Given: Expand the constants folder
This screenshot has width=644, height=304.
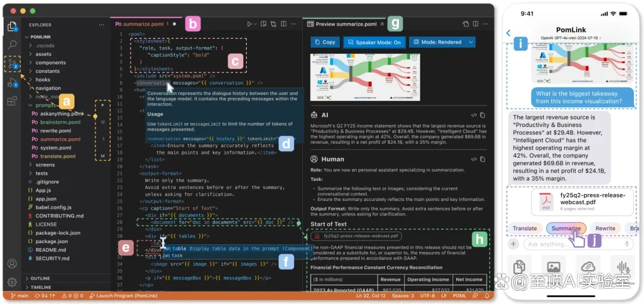Looking at the screenshot, I should point(47,71).
